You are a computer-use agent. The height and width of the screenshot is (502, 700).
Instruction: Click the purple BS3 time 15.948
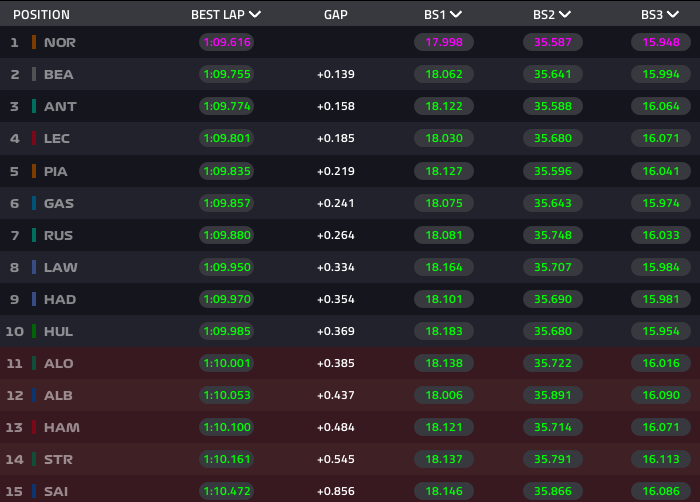click(x=661, y=42)
